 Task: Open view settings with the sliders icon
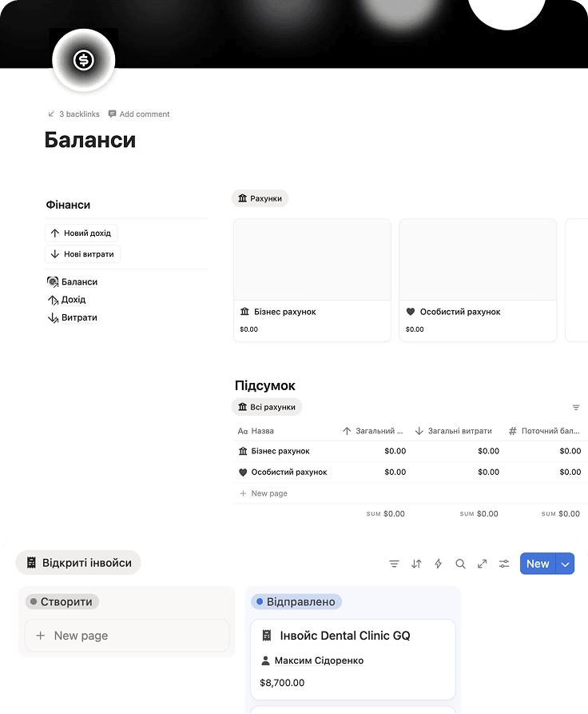point(504,564)
